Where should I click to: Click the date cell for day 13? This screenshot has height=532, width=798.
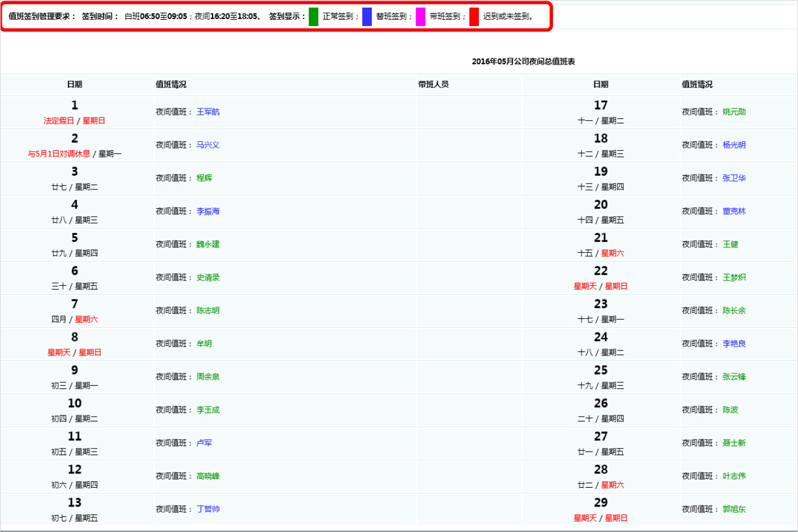(x=75, y=509)
